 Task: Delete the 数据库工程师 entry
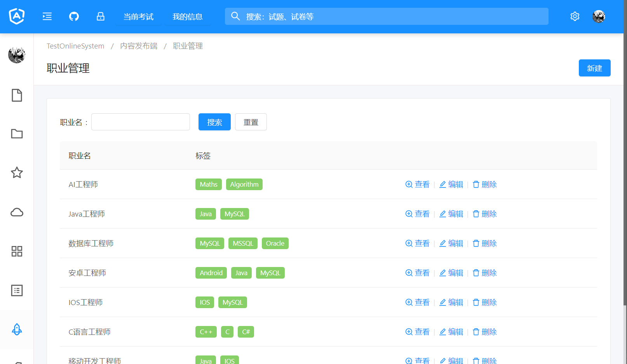click(x=485, y=243)
